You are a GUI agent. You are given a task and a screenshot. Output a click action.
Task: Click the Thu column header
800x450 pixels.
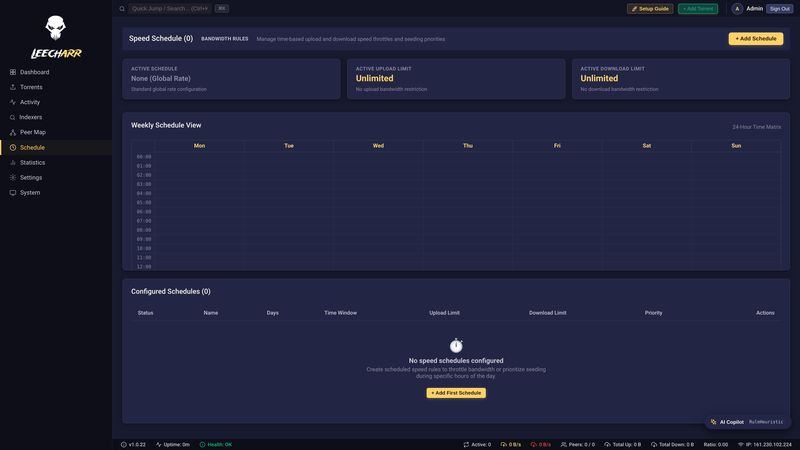click(x=468, y=146)
